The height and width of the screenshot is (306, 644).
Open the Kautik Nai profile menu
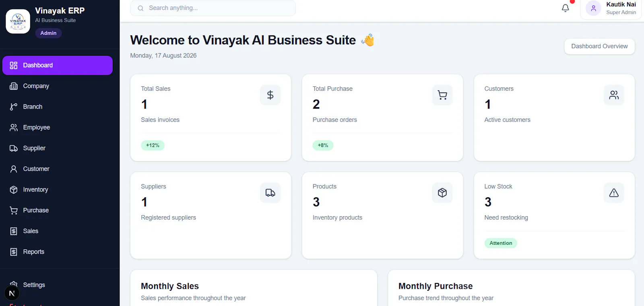611,8
